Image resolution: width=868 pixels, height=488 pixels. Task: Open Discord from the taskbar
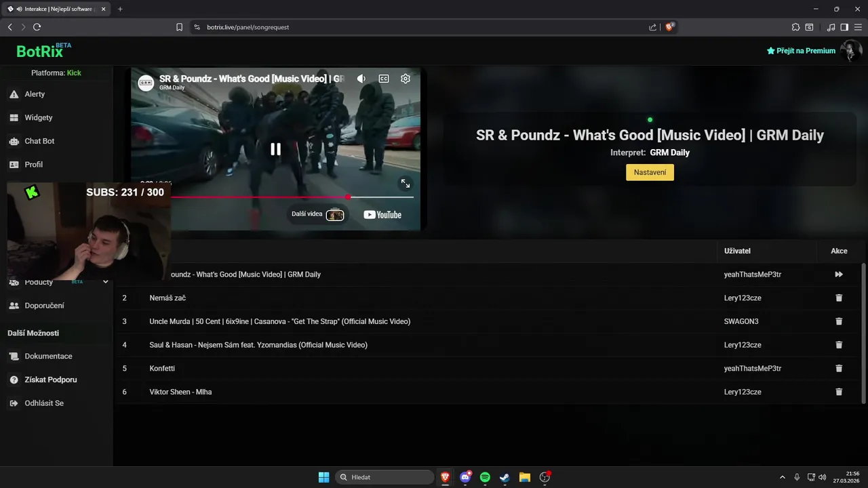coord(465,477)
